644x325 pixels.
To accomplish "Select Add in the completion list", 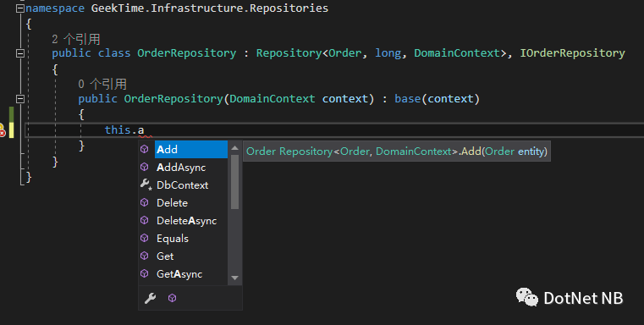I will 191,149.
